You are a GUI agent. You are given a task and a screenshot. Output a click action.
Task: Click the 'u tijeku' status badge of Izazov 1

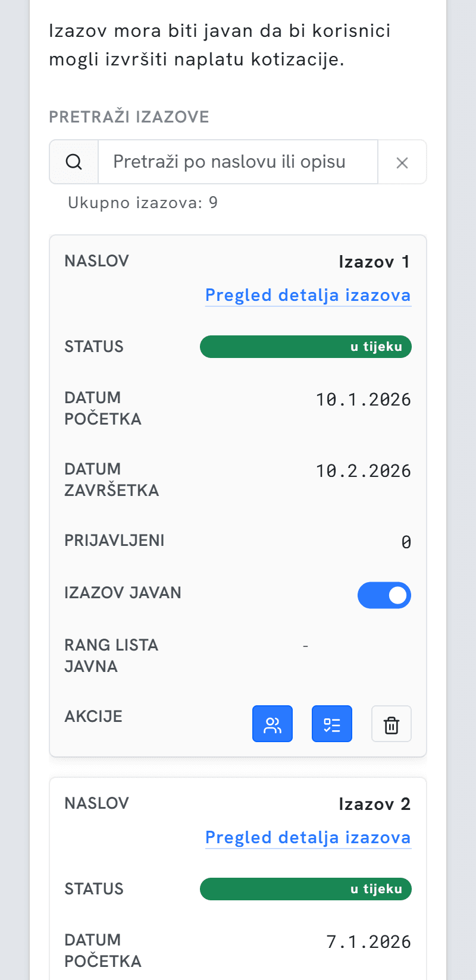(306, 347)
